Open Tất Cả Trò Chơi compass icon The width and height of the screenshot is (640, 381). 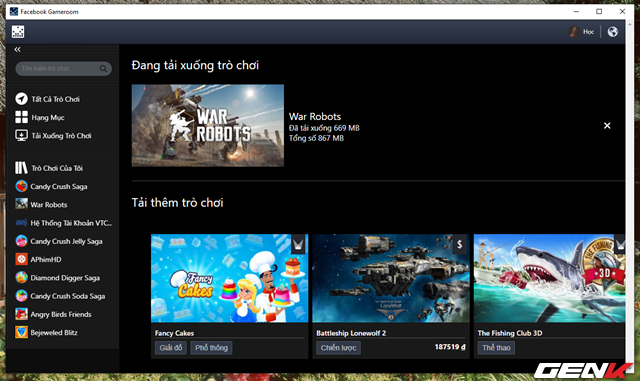click(x=21, y=99)
